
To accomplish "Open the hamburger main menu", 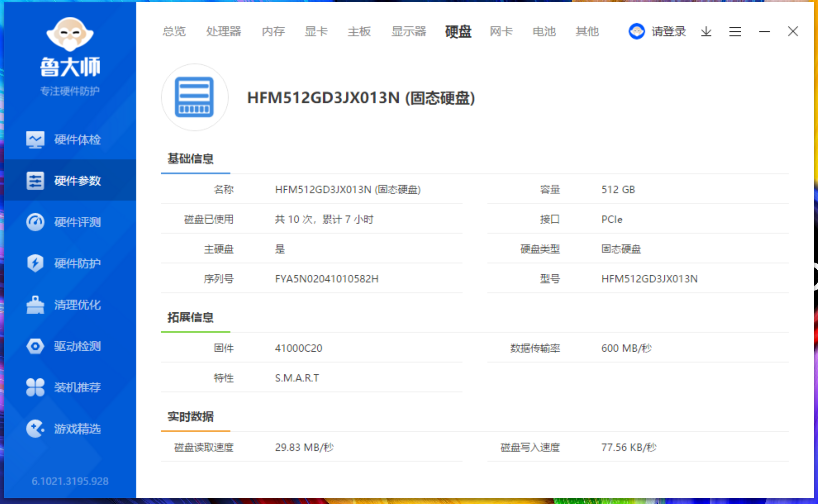I will coord(735,31).
